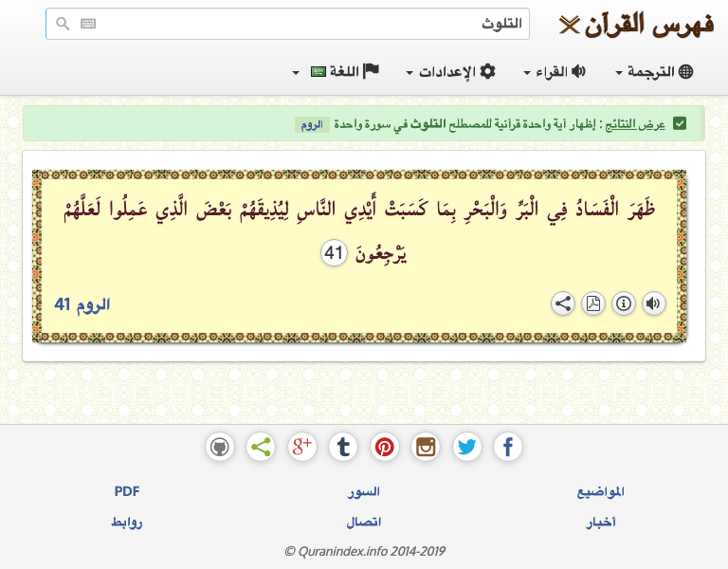This screenshot has height=569, width=728.
Task: Play audio recitation of the verse
Action: point(653,303)
